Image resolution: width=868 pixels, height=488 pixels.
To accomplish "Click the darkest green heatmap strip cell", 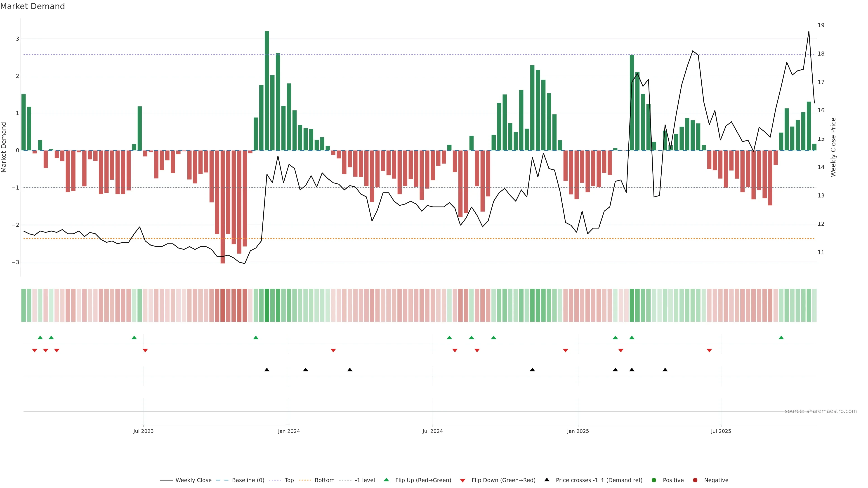I will point(267,305).
